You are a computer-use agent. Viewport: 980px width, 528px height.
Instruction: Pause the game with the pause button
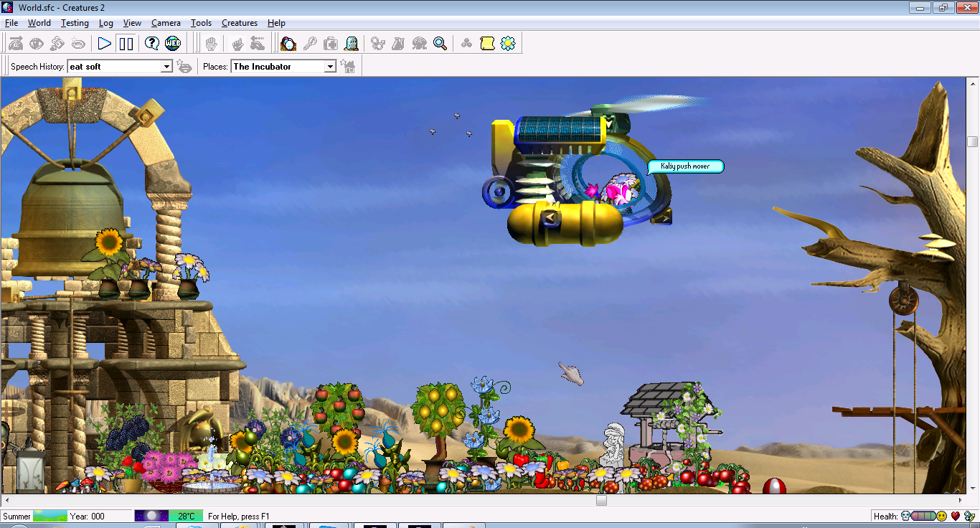(126, 44)
